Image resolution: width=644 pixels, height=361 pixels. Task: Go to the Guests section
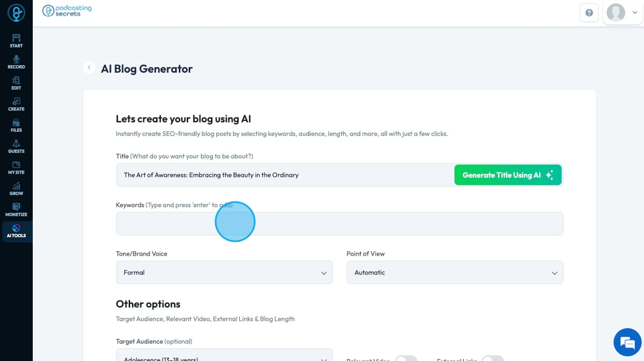point(16,146)
